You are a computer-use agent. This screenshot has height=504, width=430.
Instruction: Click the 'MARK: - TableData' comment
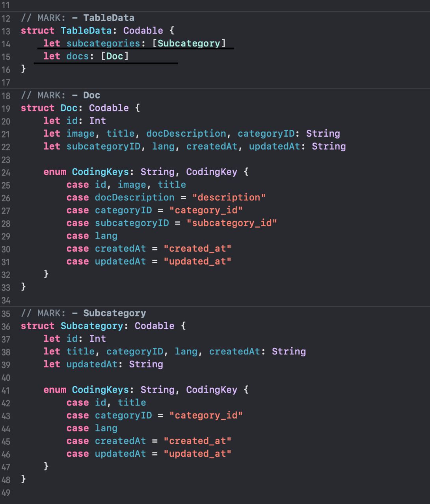[78, 18]
